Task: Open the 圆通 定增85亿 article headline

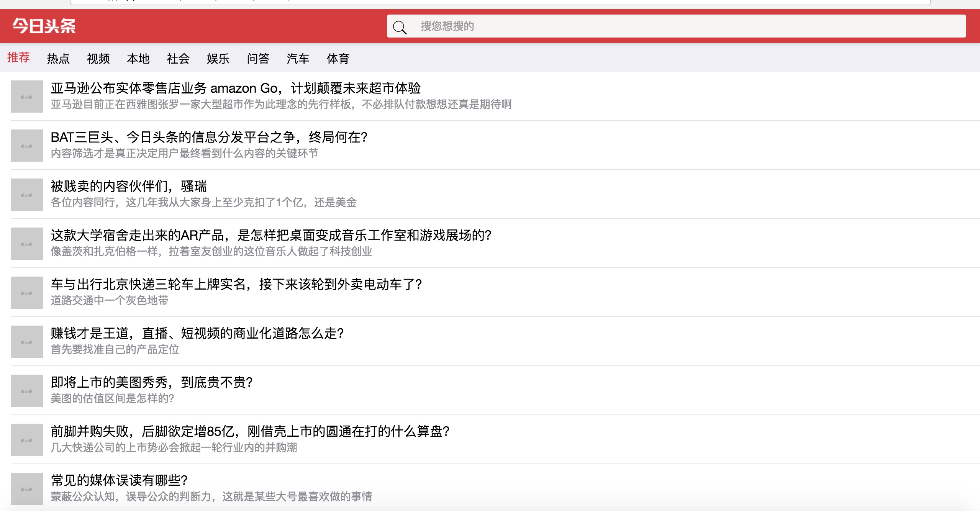Action: pyautogui.click(x=250, y=431)
